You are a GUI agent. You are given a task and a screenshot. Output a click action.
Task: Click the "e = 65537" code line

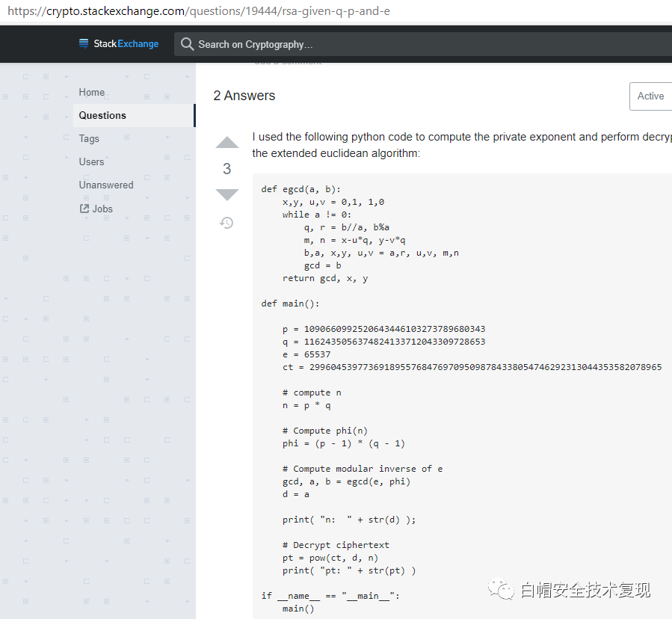[x=306, y=354]
